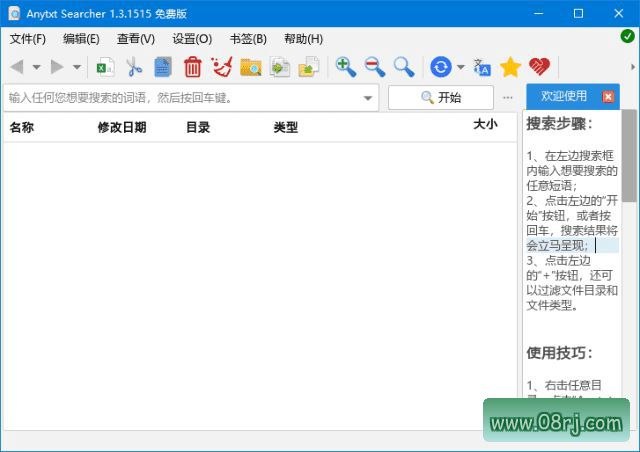Viewport: 640px width, 452px height.
Task: Click the 使用技巧 heading text
Action: tap(559, 353)
